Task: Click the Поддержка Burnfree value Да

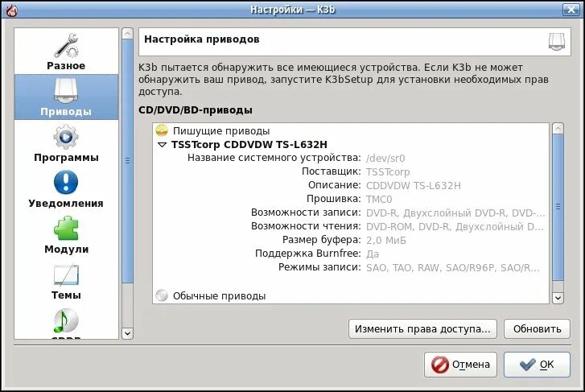Action: [373, 254]
